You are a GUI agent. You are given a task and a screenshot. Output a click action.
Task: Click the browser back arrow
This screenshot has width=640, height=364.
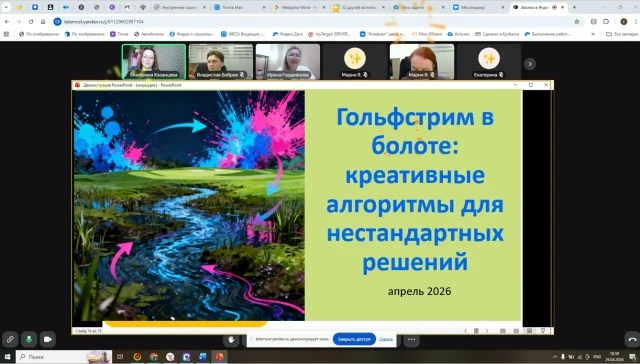[7, 22]
